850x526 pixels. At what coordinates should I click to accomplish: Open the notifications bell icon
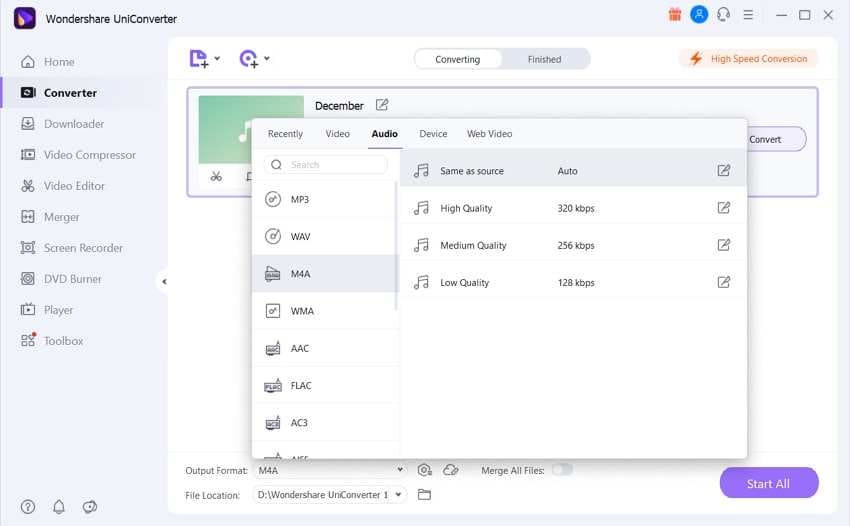point(59,506)
